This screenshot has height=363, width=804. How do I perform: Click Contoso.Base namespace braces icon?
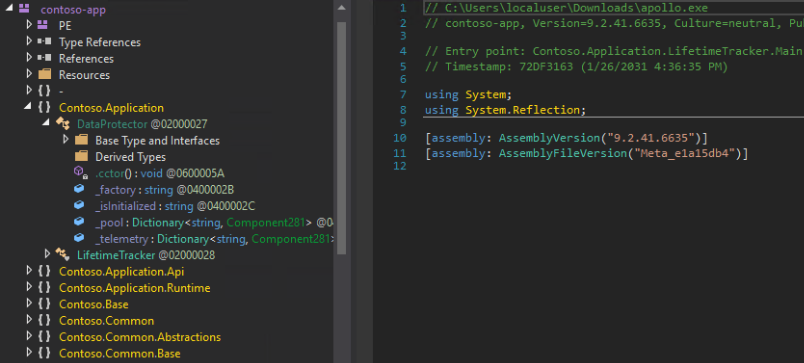coord(44,304)
